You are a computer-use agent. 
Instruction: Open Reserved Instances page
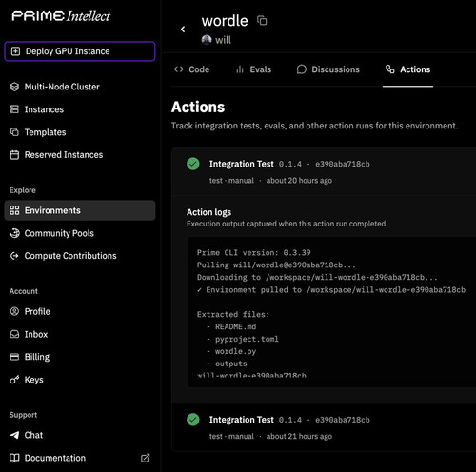coord(64,155)
